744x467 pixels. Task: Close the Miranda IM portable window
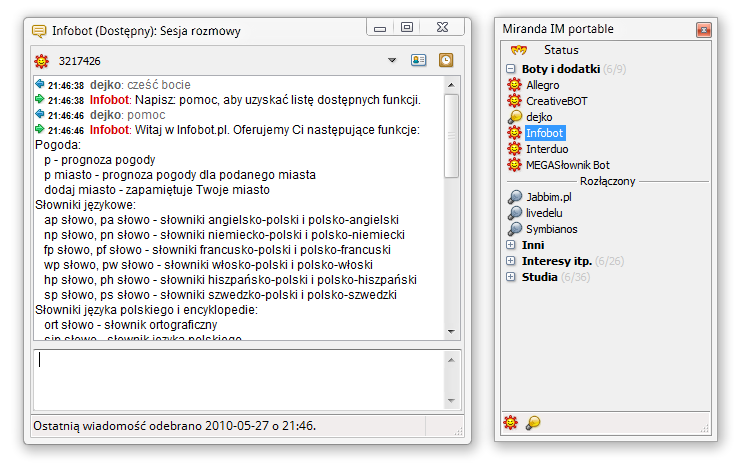(x=703, y=30)
